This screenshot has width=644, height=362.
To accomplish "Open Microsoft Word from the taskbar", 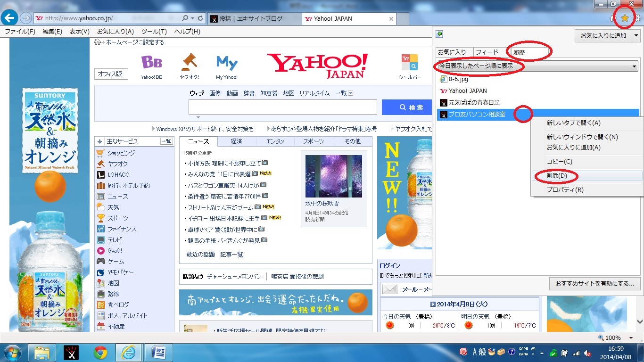I will [x=159, y=353].
